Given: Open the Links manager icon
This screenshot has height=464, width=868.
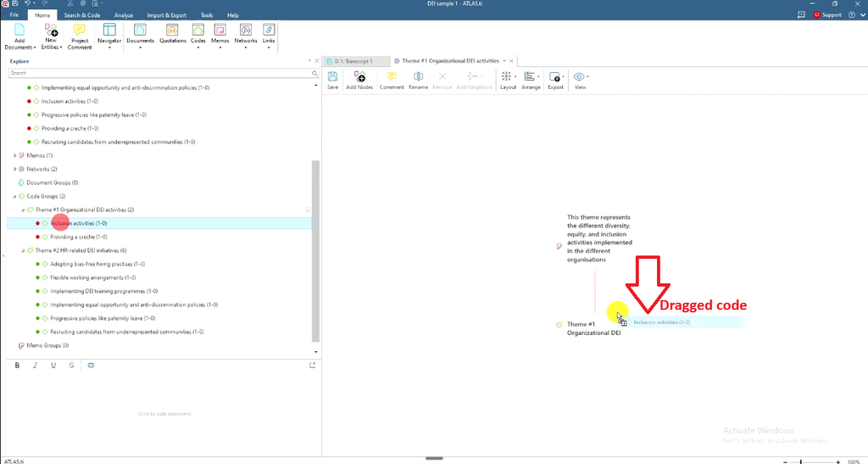Looking at the screenshot, I should pos(269,30).
